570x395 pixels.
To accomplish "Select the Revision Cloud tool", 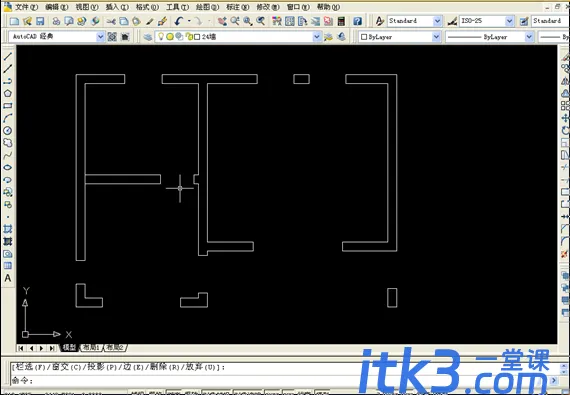I will coord(8,143).
